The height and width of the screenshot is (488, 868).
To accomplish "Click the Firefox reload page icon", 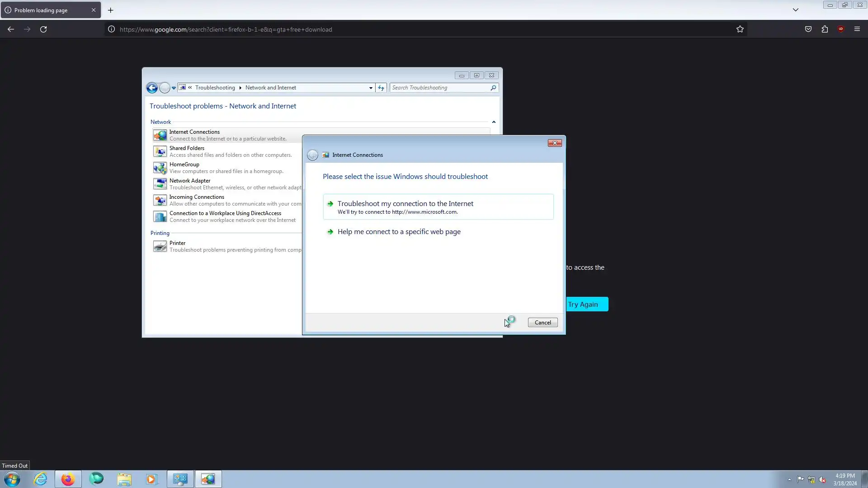I will 43,29.
